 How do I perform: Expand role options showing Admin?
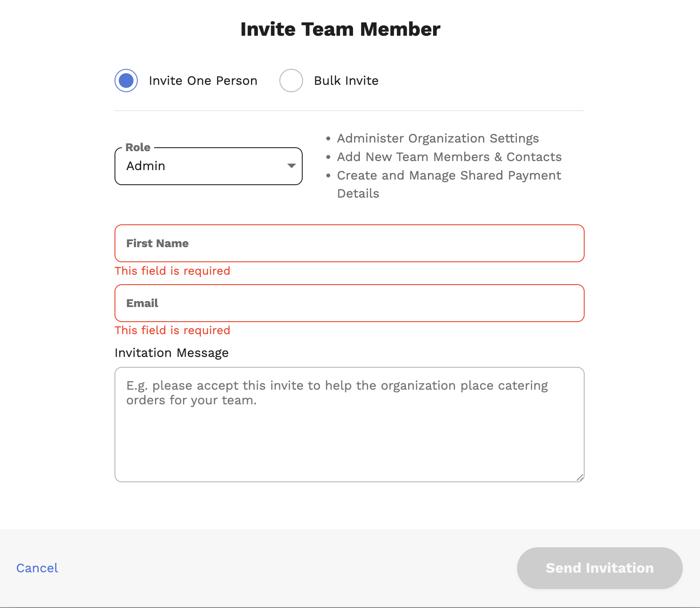tap(208, 166)
